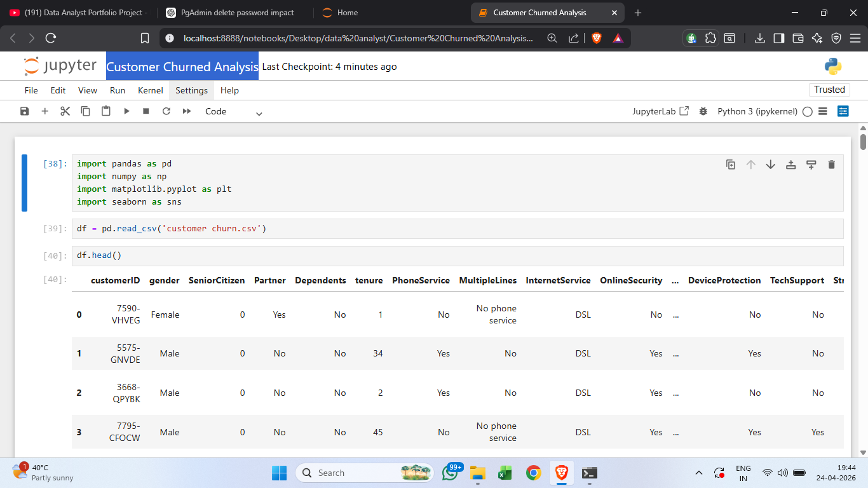
Task: Enable the debugger bug icon
Action: 703,111
